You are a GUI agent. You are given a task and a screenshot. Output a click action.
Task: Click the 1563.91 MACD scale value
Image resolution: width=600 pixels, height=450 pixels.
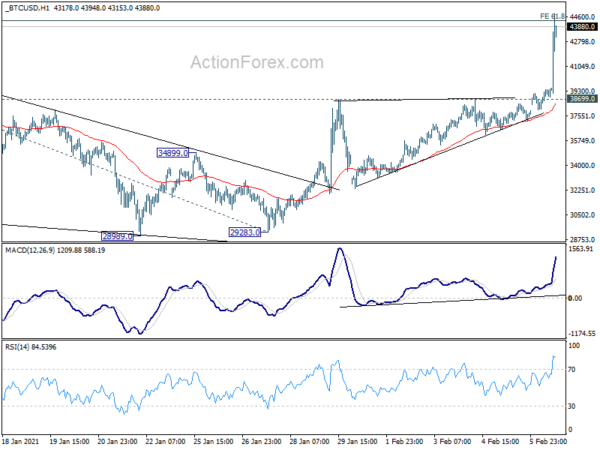coord(581,249)
